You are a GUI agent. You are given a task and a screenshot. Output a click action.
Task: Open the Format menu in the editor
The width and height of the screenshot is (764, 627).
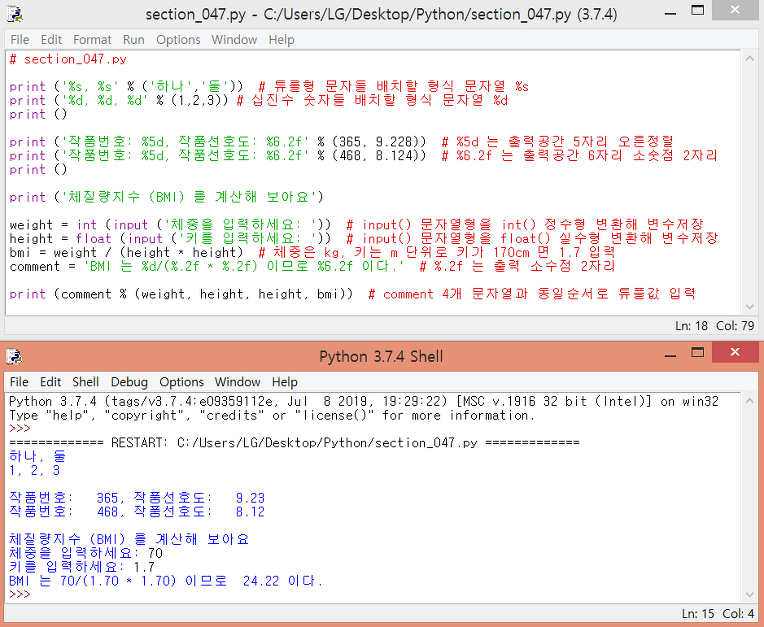tap(92, 39)
